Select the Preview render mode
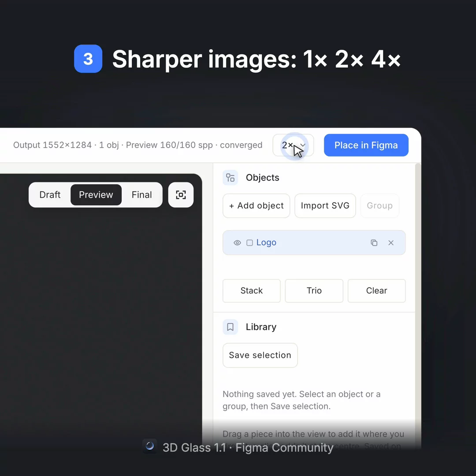Viewport: 476px width, 476px height. (96, 195)
